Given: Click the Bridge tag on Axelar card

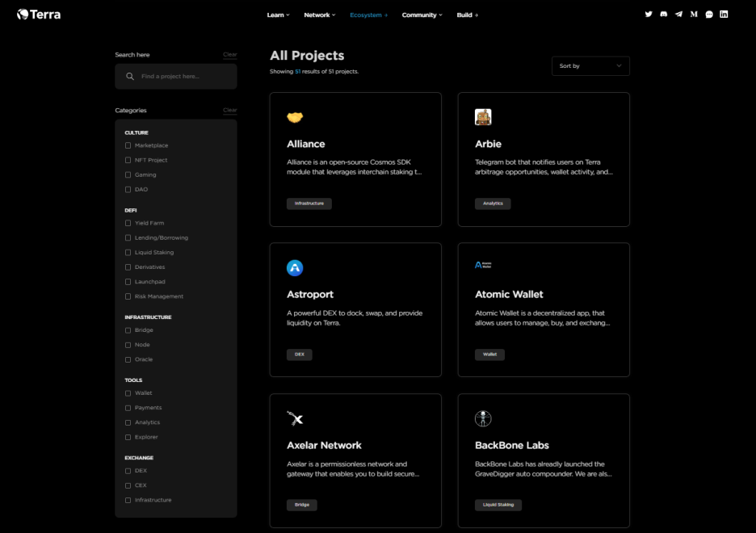Looking at the screenshot, I should click(x=302, y=505).
